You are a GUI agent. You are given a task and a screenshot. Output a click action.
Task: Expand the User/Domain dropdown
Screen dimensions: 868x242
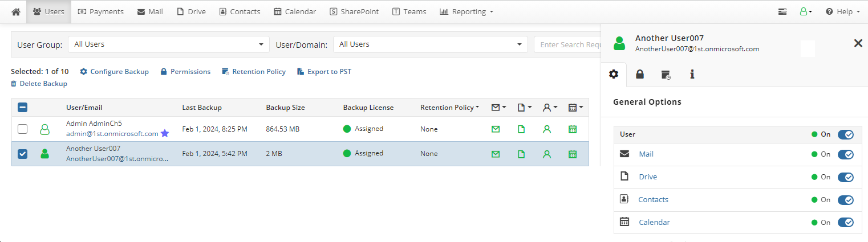[431, 44]
